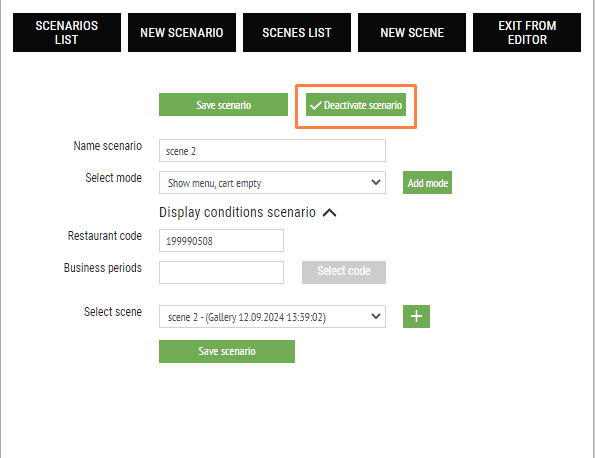Go to New Scenario
This screenshot has height=458, width=595.
182,33
